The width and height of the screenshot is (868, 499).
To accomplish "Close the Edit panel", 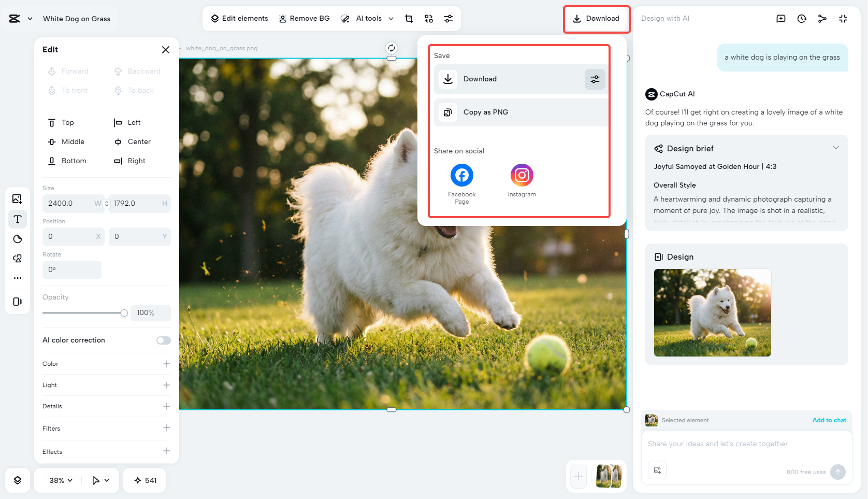I will pyautogui.click(x=166, y=50).
